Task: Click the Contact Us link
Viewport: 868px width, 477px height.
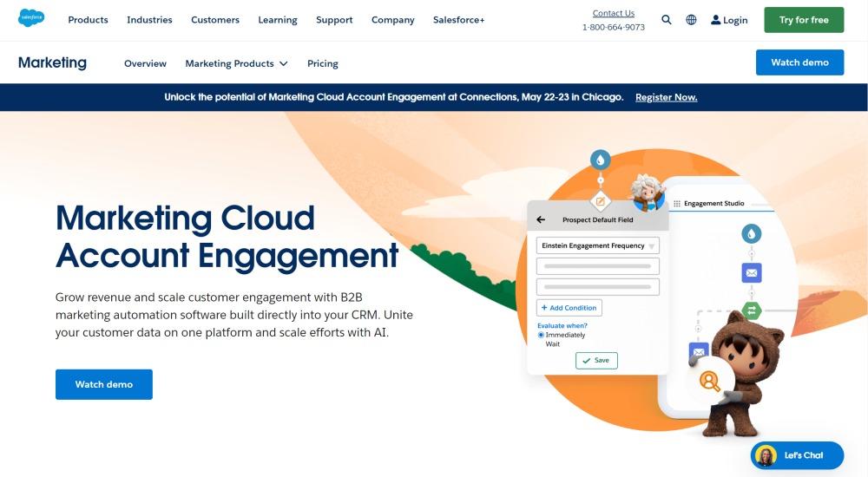Action: pos(614,13)
